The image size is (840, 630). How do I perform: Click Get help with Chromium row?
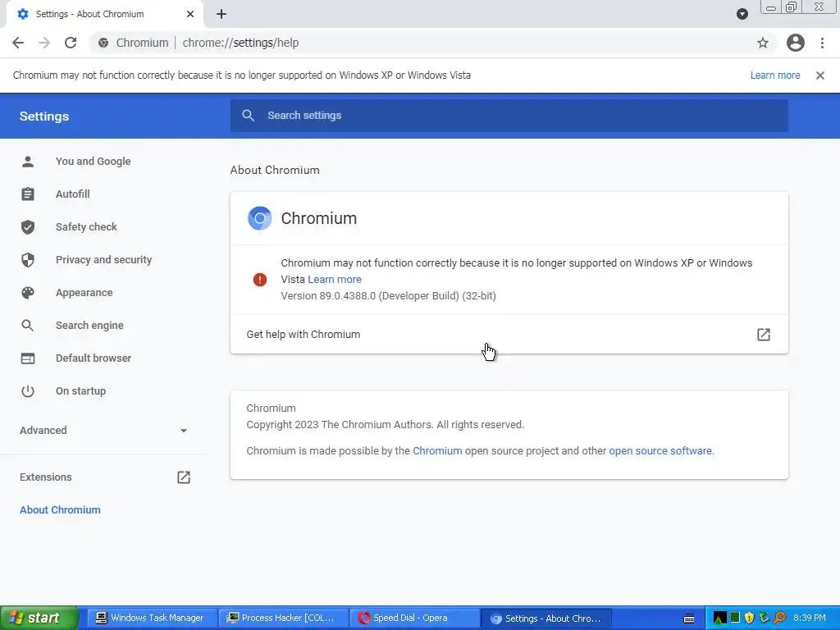click(509, 335)
